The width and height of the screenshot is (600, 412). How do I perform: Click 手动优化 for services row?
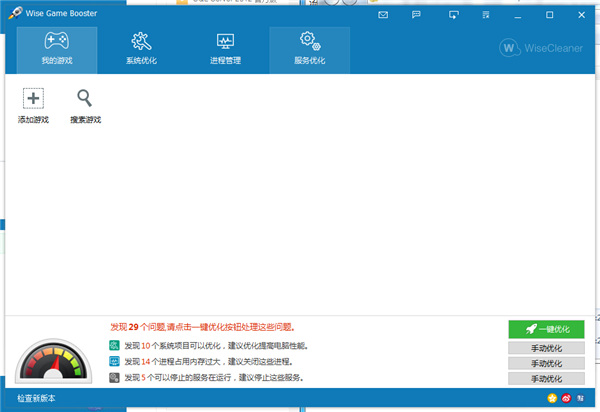[546, 379]
